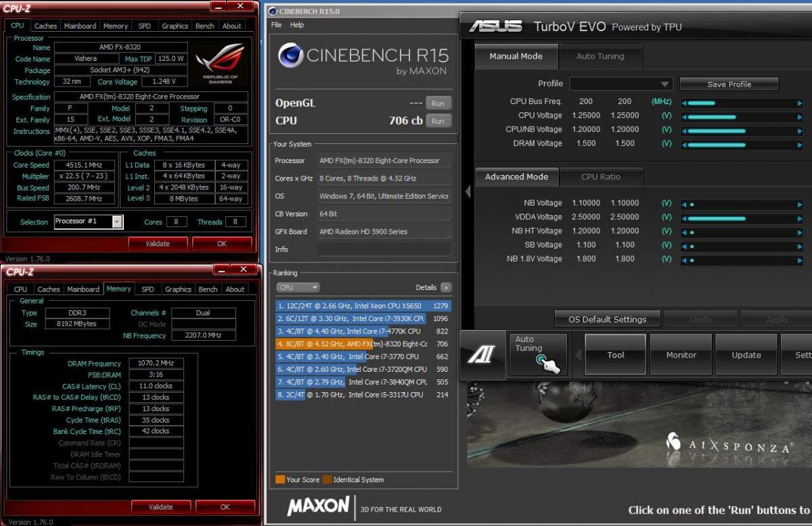Decrease CPU Voltage with left arrow
The width and height of the screenshot is (812, 526).
684,117
